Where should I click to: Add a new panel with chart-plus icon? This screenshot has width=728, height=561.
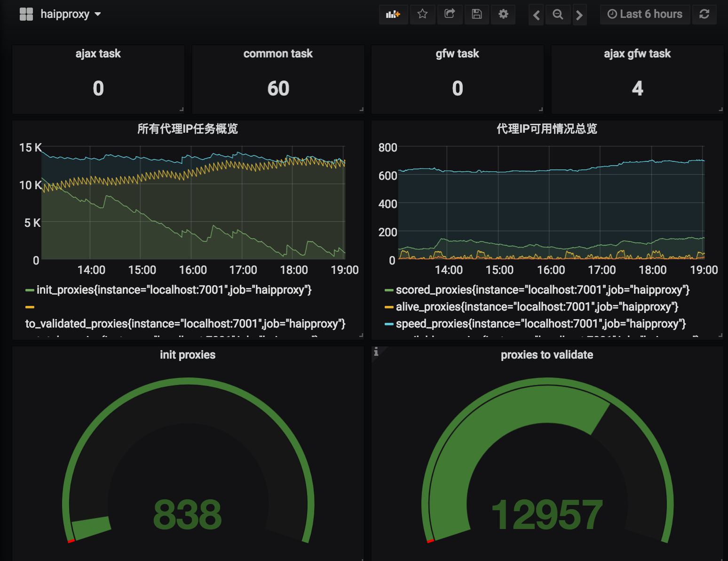(393, 14)
